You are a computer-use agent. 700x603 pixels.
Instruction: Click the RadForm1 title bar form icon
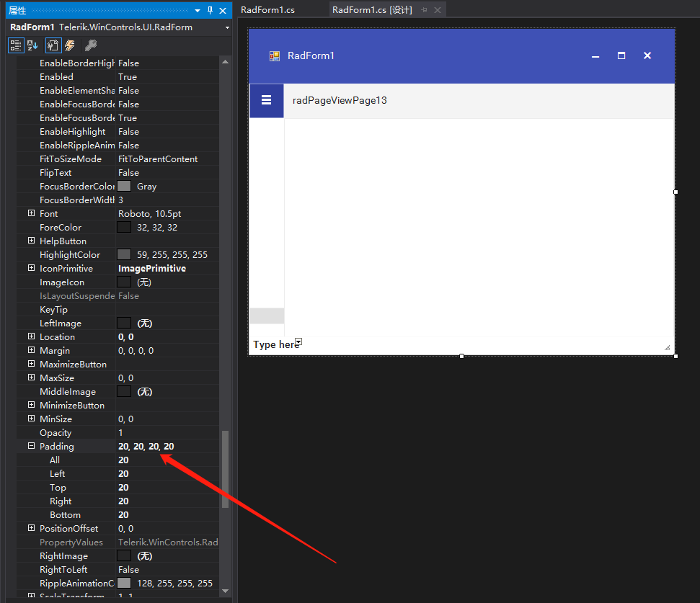275,55
